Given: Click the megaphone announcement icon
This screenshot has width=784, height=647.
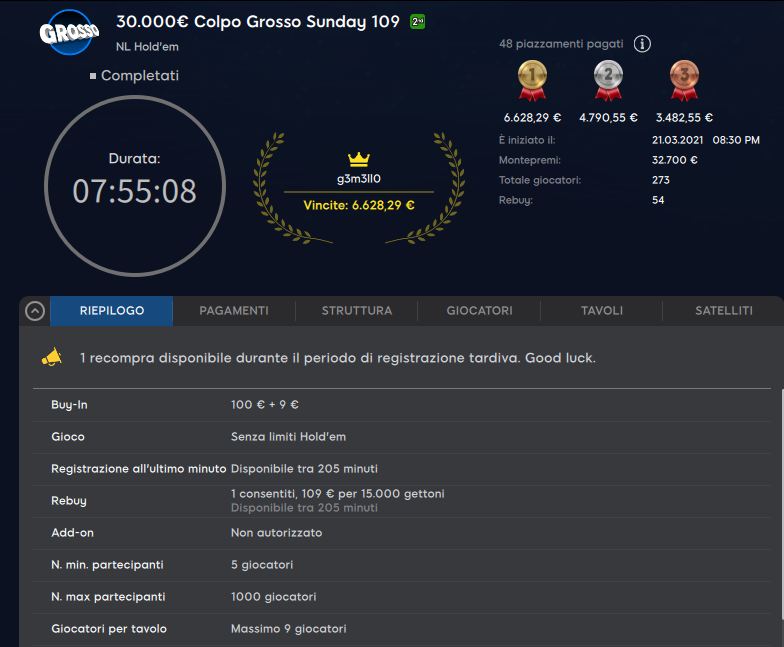Looking at the screenshot, I should click(x=52, y=357).
